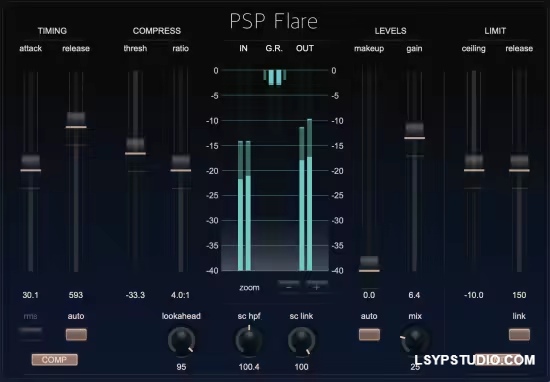Click the IN level meter
The height and width of the screenshot is (382, 550).
tap(244, 206)
